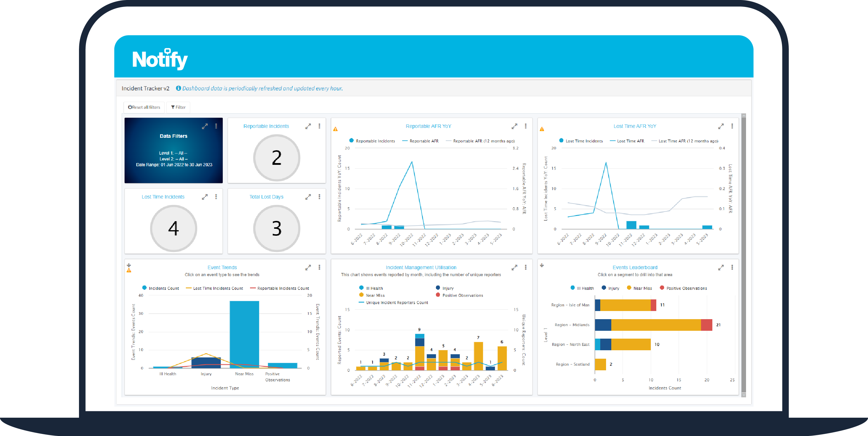Select the Incident Tracker v2 tab

(x=145, y=88)
